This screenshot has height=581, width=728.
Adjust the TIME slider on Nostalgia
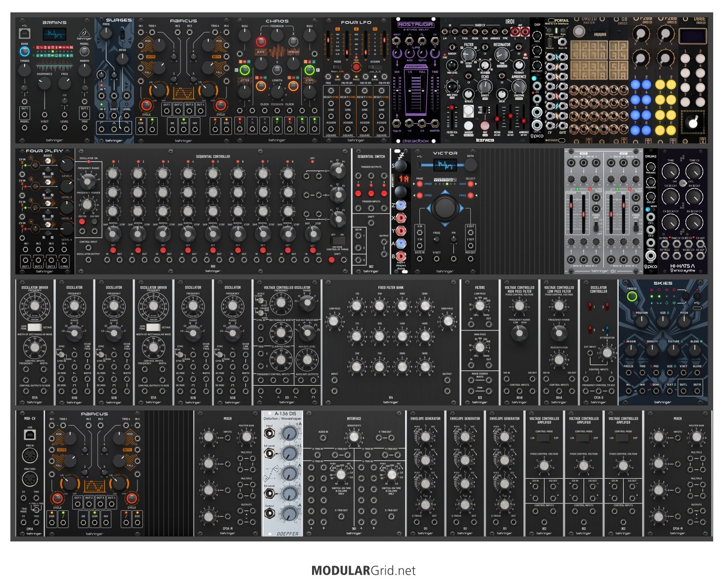[435, 94]
